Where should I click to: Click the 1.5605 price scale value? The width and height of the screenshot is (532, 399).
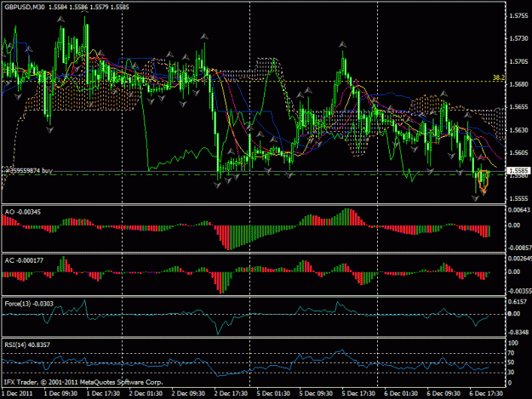tap(518, 153)
